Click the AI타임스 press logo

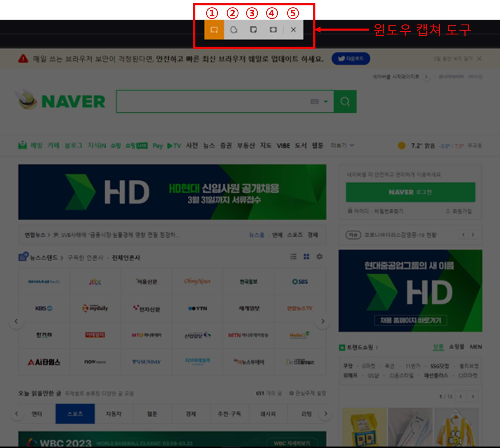pyautogui.click(x=44, y=362)
